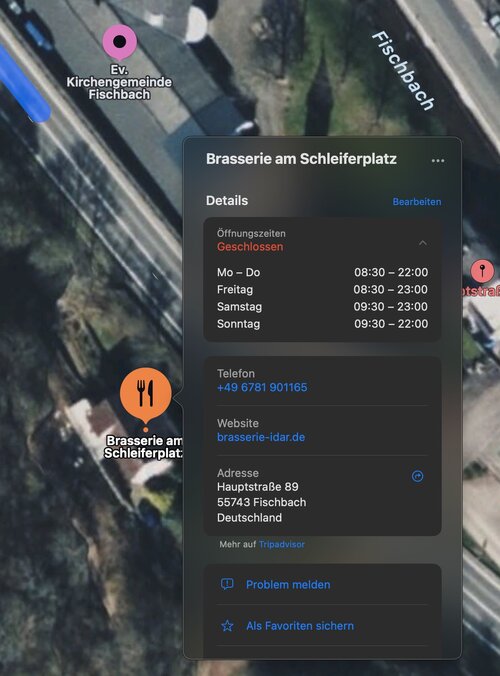The height and width of the screenshot is (676, 500).
Task: Click the Problem melden speech bubble icon
Action: pyautogui.click(x=227, y=584)
